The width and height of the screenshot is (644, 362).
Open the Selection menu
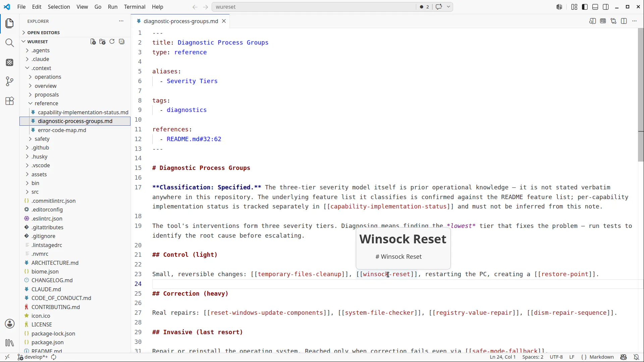click(59, 7)
